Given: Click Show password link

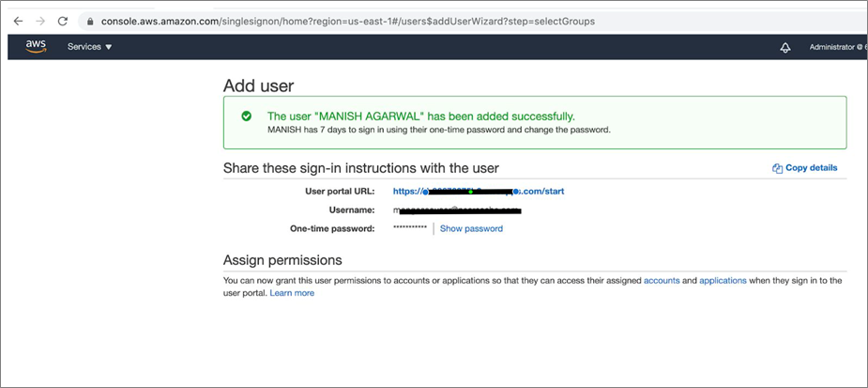Looking at the screenshot, I should pos(471,228).
